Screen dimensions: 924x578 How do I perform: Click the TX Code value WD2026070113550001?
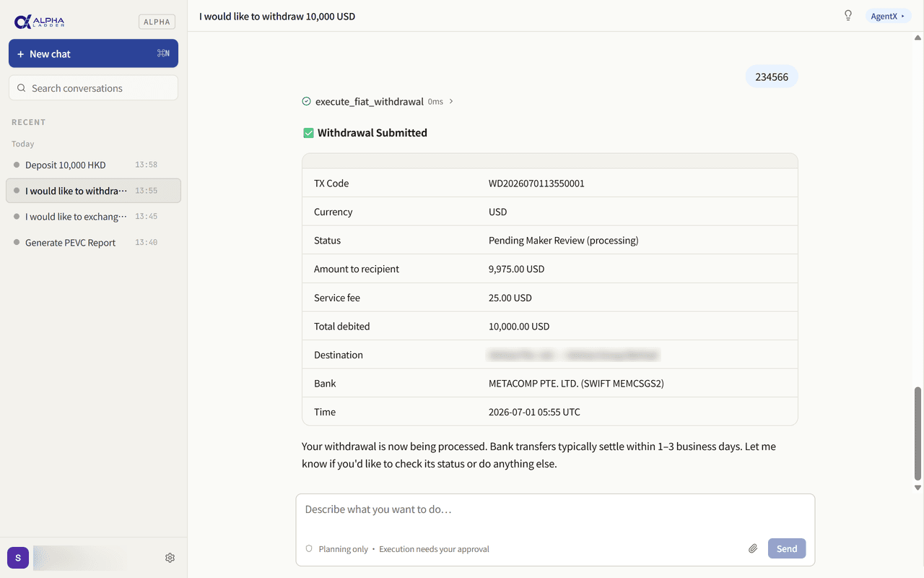536,184
